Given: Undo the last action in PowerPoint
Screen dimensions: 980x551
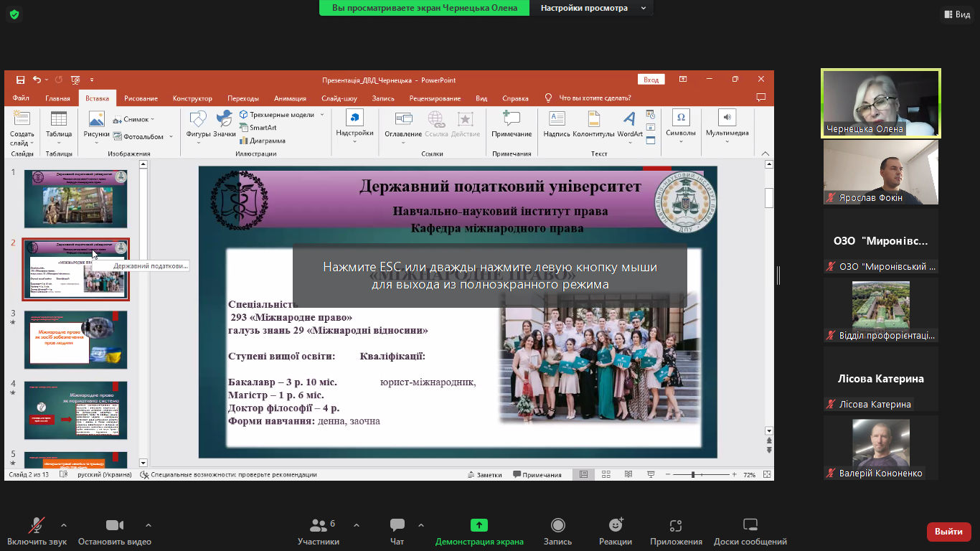Looking at the screenshot, I should click(37, 80).
